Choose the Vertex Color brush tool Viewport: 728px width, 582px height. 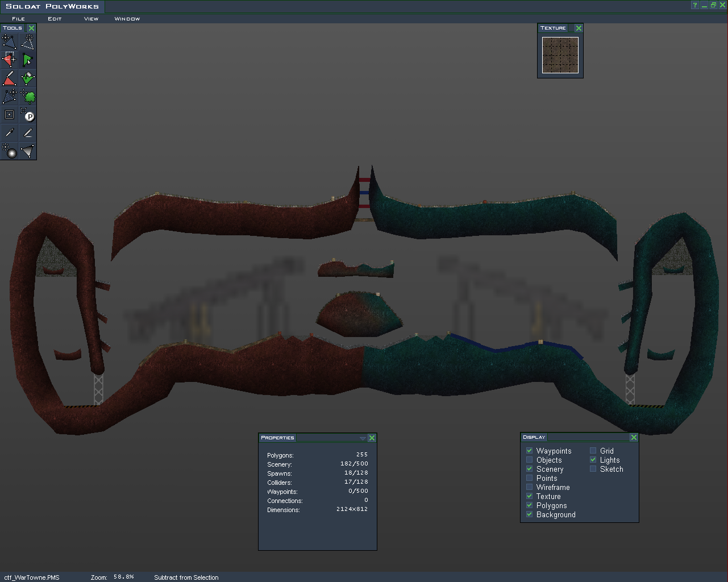[x=9, y=78]
